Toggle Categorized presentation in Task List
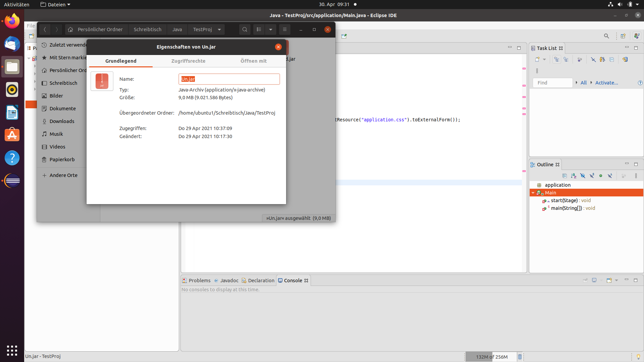The height and width of the screenshot is (362, 644). point(557,59)
